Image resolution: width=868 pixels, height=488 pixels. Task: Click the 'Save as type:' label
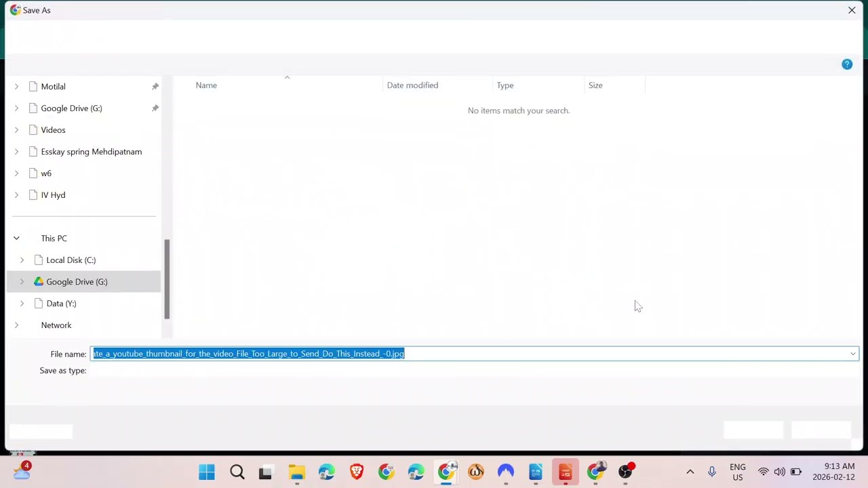click(x=63, y=371)
